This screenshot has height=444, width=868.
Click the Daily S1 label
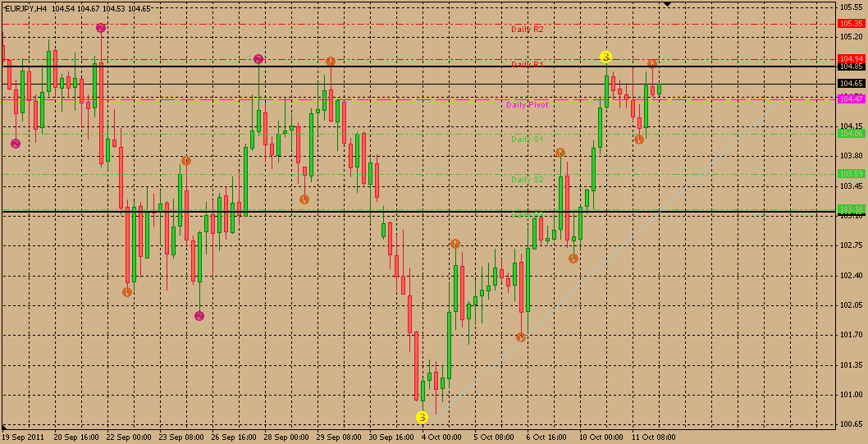527,140
